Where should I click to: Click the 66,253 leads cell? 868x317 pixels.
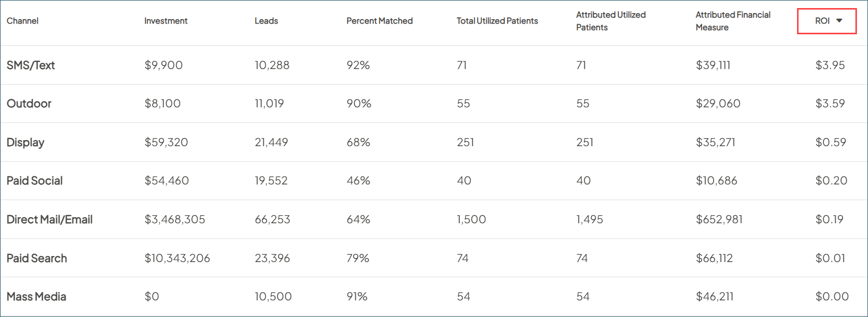[272, 219]
